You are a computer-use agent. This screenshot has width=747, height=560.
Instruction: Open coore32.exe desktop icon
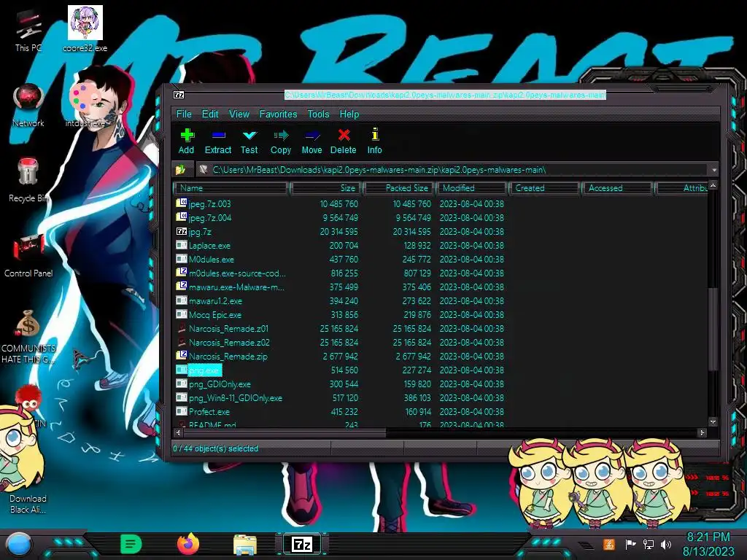click(85, 28)
